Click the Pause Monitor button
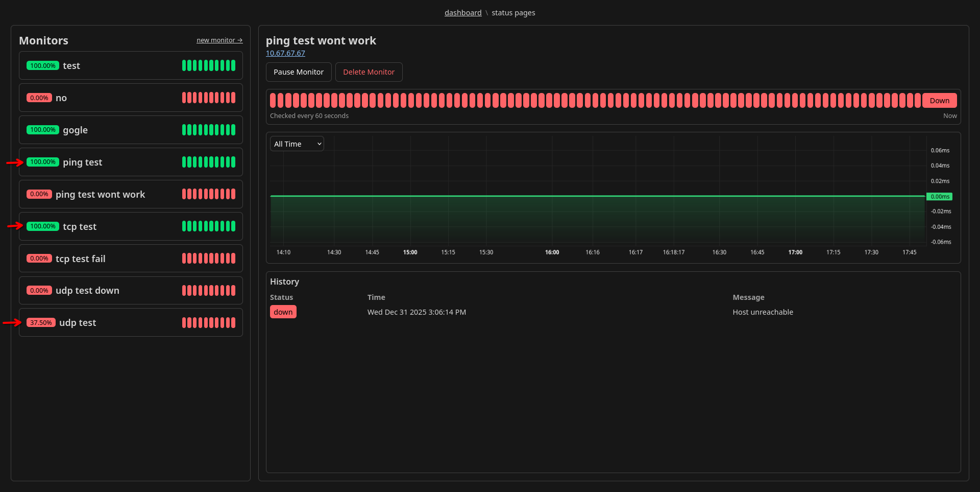Image resolution: width=980 pixels, height=492 pixels. pyautogui.click(x=299, y=72)
